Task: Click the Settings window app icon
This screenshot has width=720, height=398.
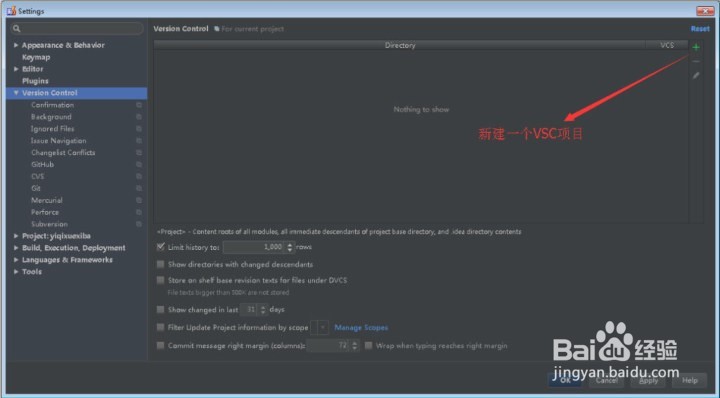Action: 11,11
